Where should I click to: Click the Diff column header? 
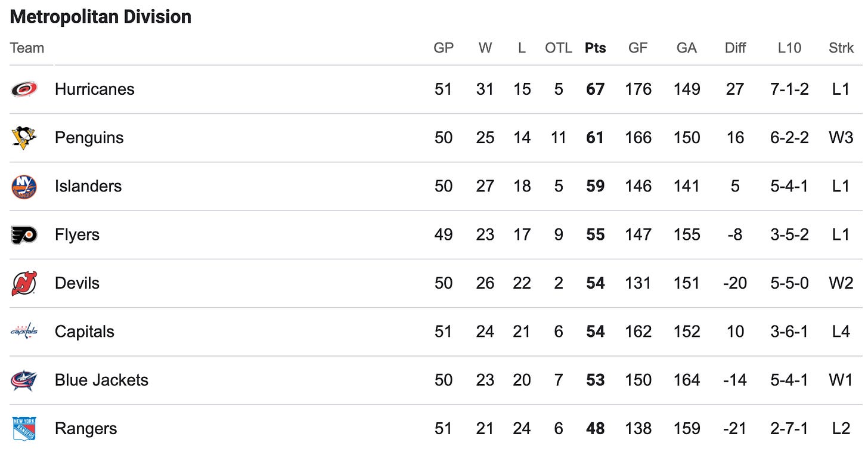pos(735,48)
